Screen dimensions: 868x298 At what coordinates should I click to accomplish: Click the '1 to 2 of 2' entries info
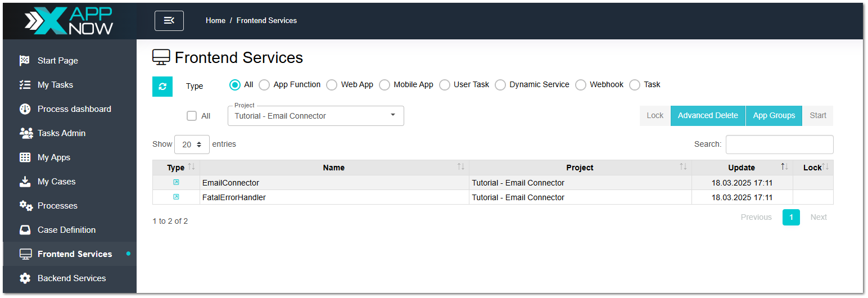[170, 221]
